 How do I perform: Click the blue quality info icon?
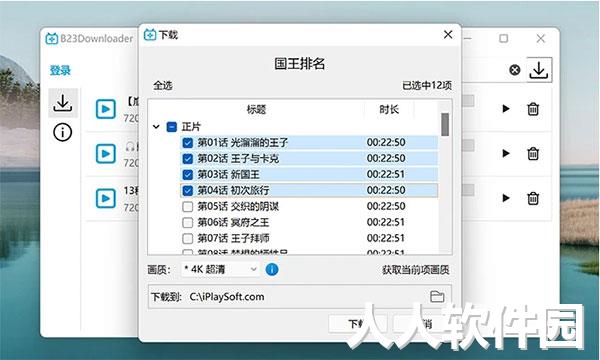tap(272, 269)
